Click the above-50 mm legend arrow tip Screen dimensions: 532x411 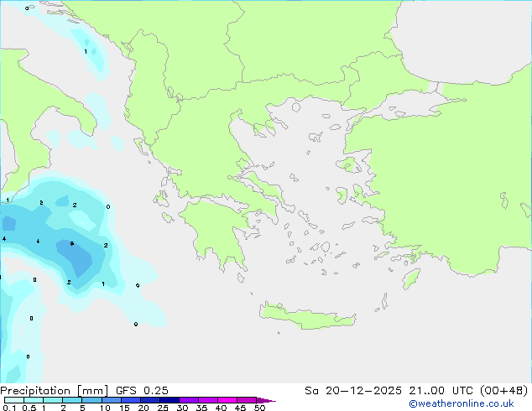pos(266,400)
